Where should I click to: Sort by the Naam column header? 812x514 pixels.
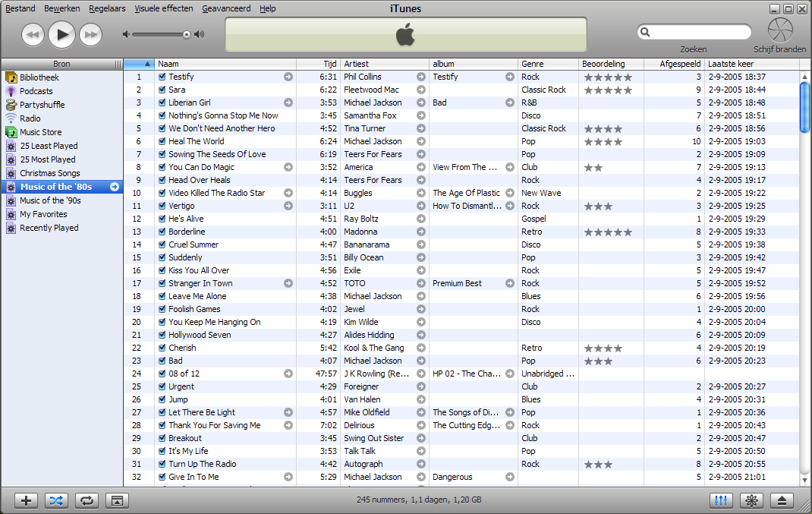225,64
